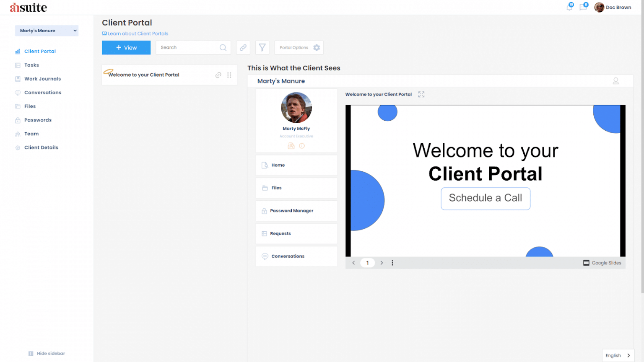Open the drag handle on Welcome card
Screen dimensions: 644x362
pyautogui.click(x=229, y=75)
